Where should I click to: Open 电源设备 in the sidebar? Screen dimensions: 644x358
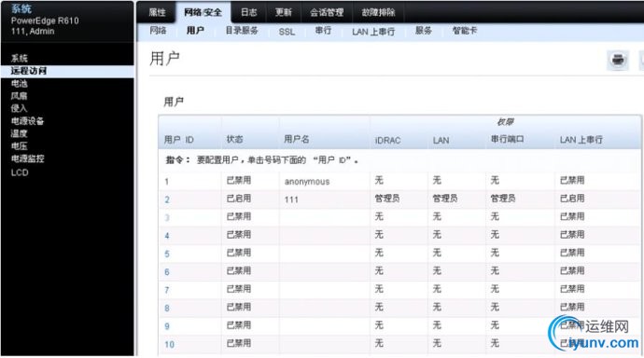(x=27, y=121)
